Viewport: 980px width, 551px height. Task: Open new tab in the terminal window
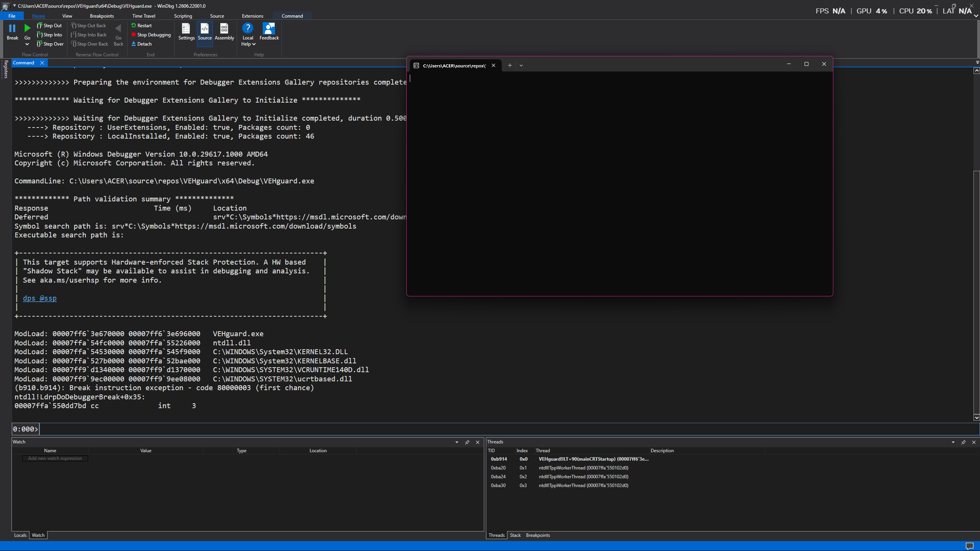(x=510, y=65)
